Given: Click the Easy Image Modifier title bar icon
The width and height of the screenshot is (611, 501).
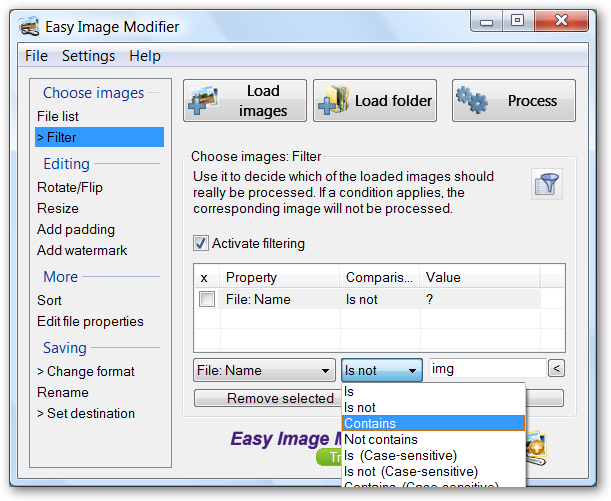Looking at the screenshot, I should coord(29,26).
